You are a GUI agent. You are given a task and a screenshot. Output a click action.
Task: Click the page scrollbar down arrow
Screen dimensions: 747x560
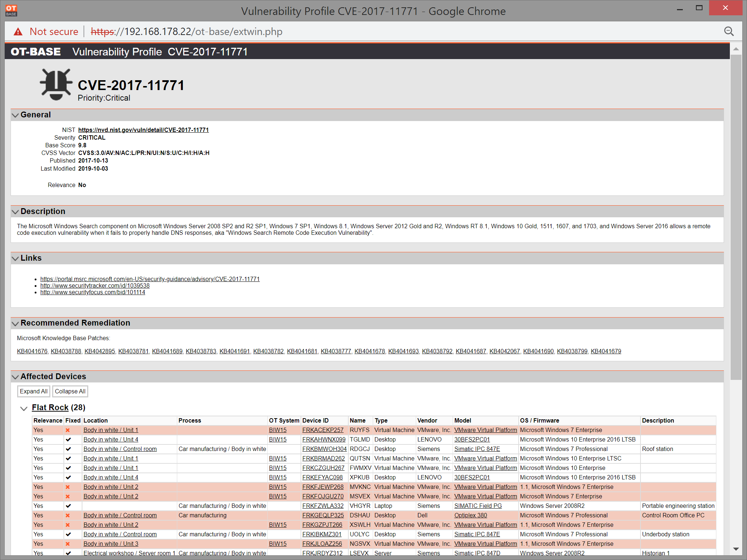tap(736, 549)
